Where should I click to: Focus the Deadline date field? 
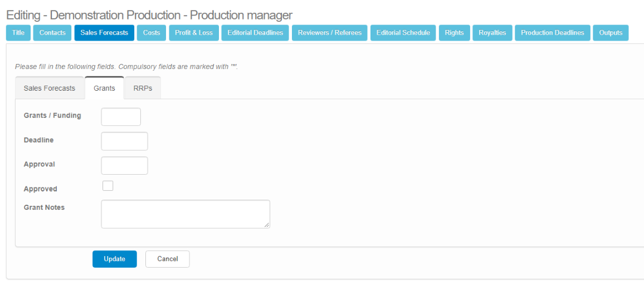(x=124, y=141)
